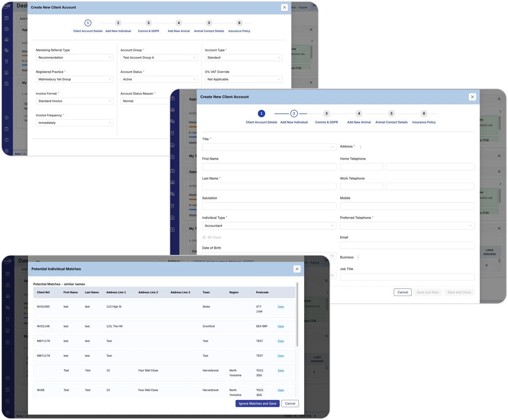Click Ignore Matches and Save

coord(258,403)
